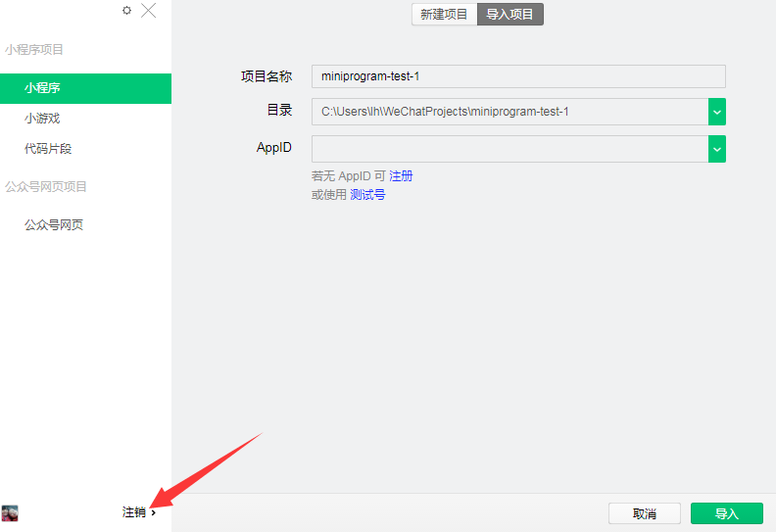Image resolution: width=776 pixels, height=532 pixels.
Task: Switch to the 新建项目 tab
Action: coord(444,15)
